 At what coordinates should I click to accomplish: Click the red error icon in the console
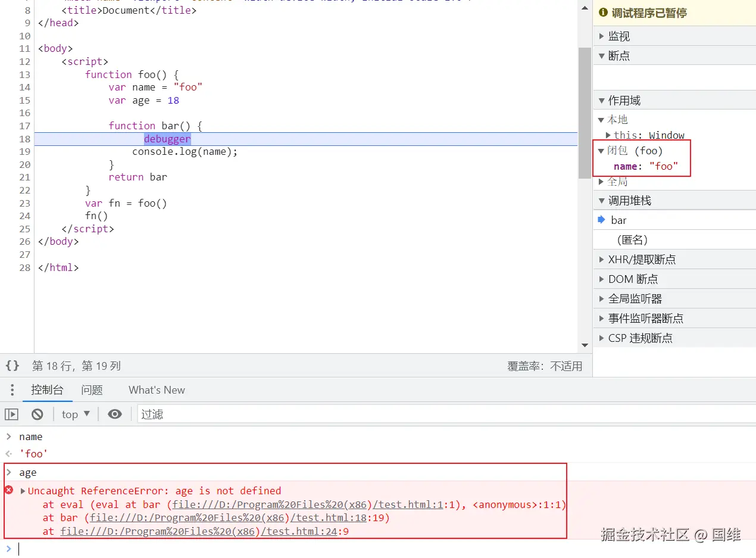coord(9,490)
